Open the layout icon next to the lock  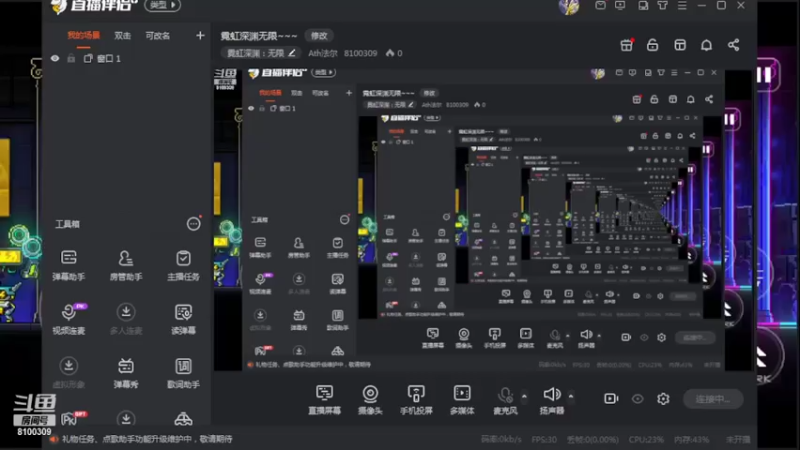pos(680,45)
